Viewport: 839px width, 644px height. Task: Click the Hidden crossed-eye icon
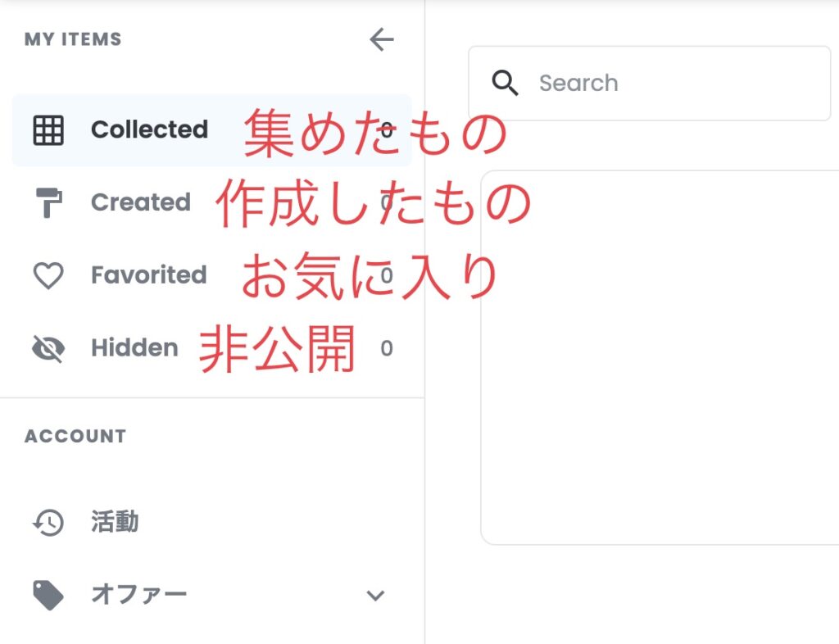[x=48, y=349]
